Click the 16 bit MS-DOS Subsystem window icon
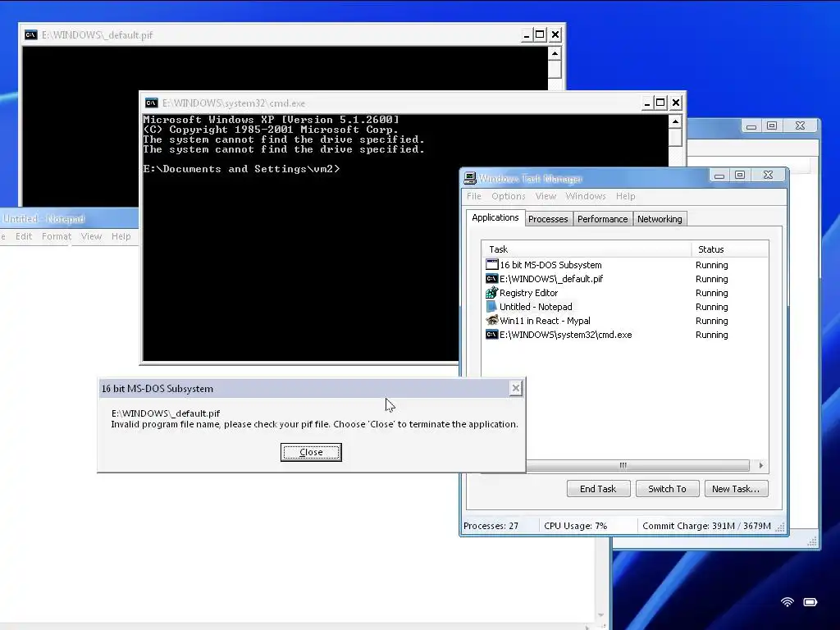The height and width of the screenshot is (630, 840). [491, 265]
